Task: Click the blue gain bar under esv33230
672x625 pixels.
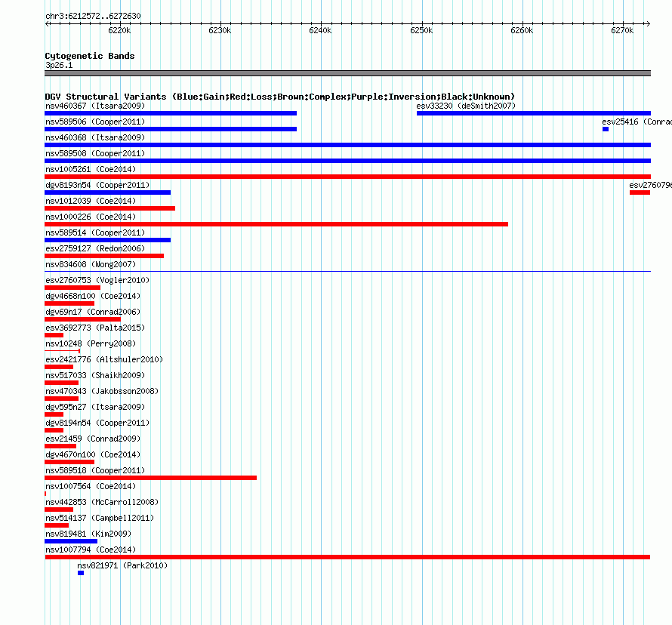Action: (x=534, y=113)
